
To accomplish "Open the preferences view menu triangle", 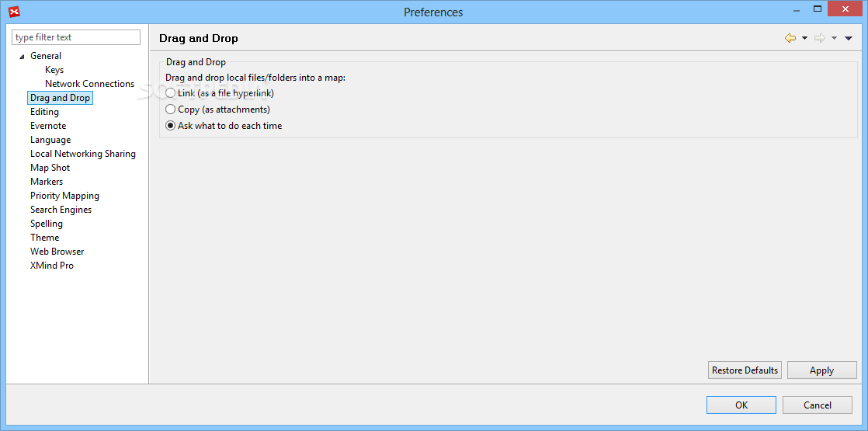I will pos(849,38).
